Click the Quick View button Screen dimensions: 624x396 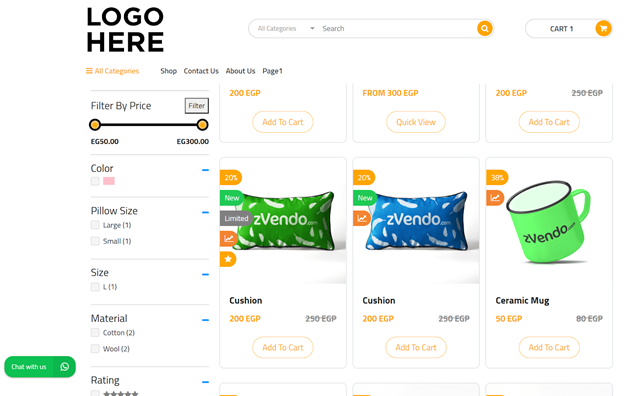click(x=415, y=122)
